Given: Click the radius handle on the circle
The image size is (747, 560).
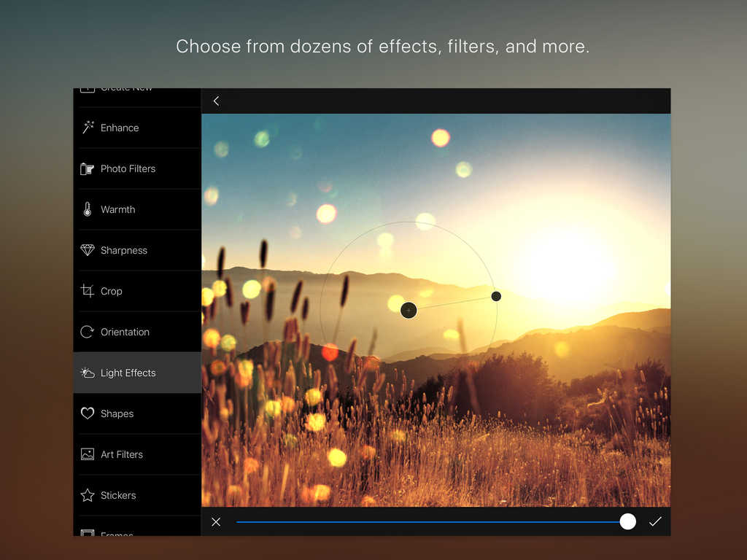Looking at the screenshot, I should (x=496, y=296).
